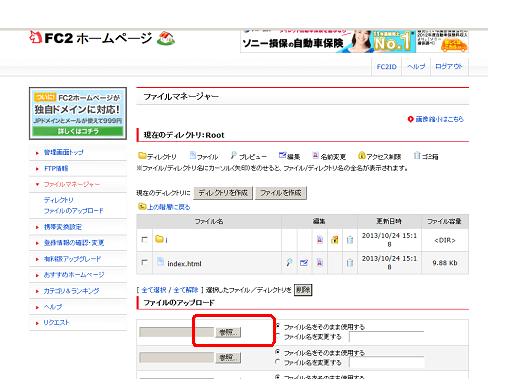Click the edit icon for index.html
The height and width of the screenshot is (386, 512).
304,263
